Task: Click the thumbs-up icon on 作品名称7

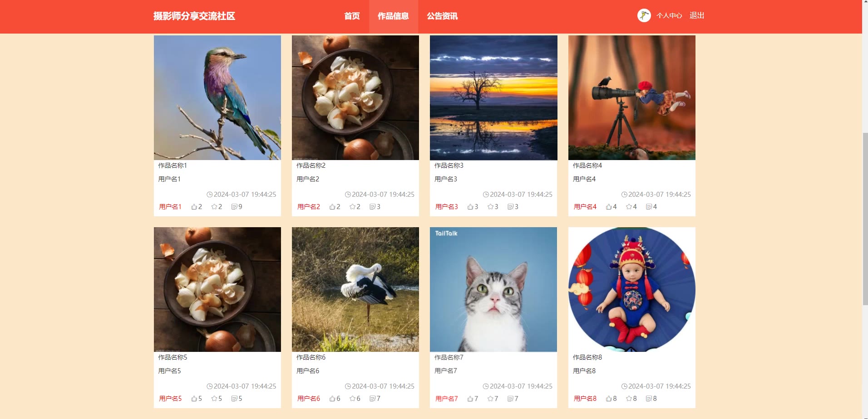Action: (x=470, y=399)
